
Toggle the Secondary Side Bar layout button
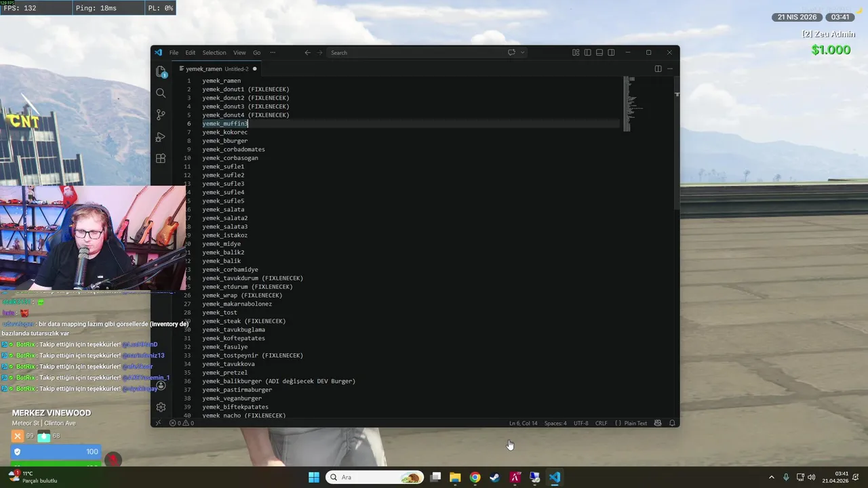tap(611, 52)
